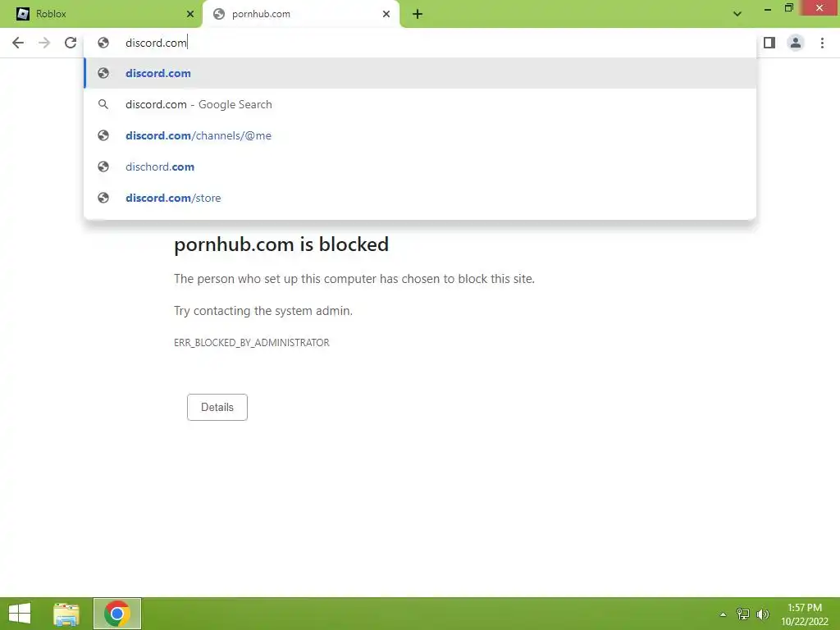
Task: Click the Roblox tab favicon
Action: (23, 14)
